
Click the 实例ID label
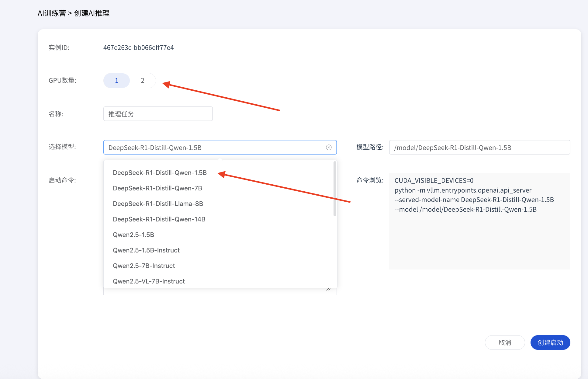pyautogui.click(x=59, y=48)
